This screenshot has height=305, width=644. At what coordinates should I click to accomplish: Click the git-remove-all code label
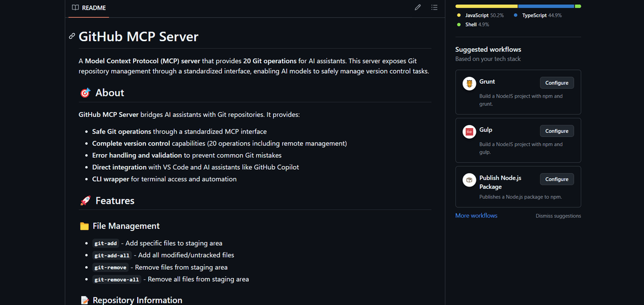coord(117,279)
